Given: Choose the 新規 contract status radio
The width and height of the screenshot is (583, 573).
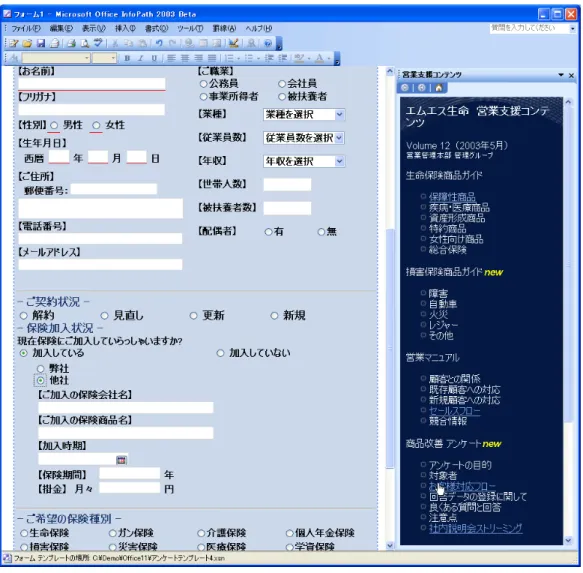Looking at the screenshot, I should [274, 316].
